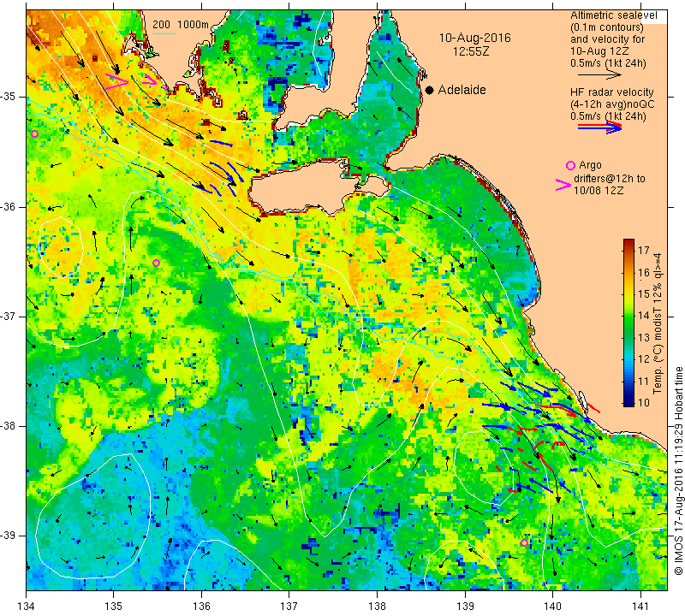Click the 'drifters@12h to' legend text
Image resolution: width=685 pixels, height=616 pixels.
pyautogui.click(x=610, y=179)
